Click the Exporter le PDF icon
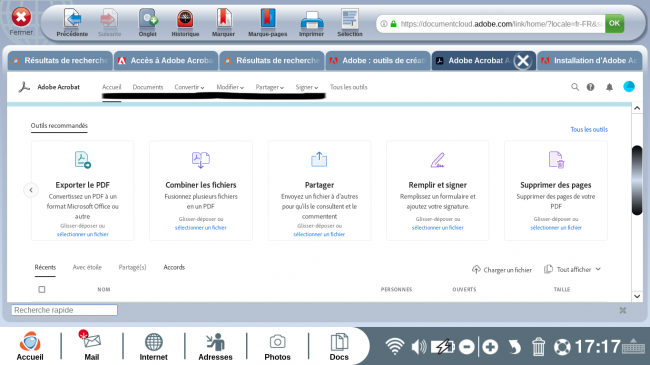650x365 pixels. [x=82, y=160]
